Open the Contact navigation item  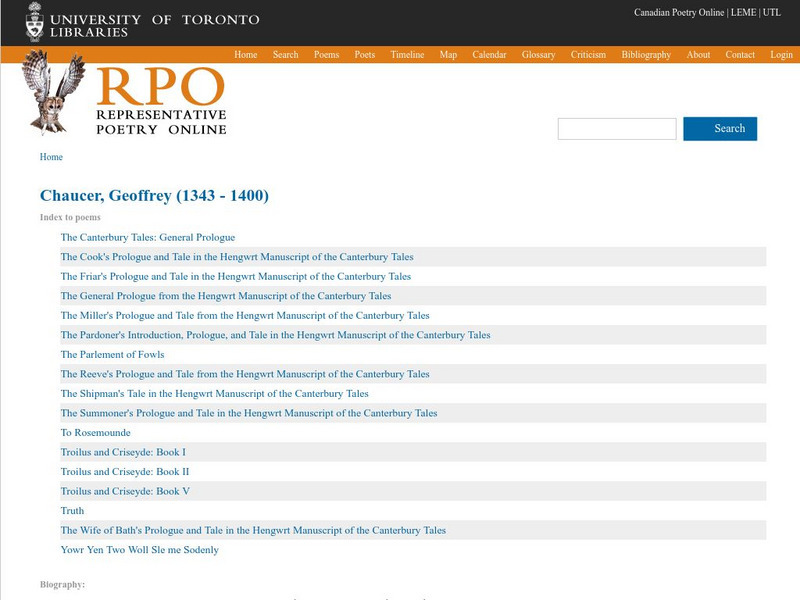[740, 55]
